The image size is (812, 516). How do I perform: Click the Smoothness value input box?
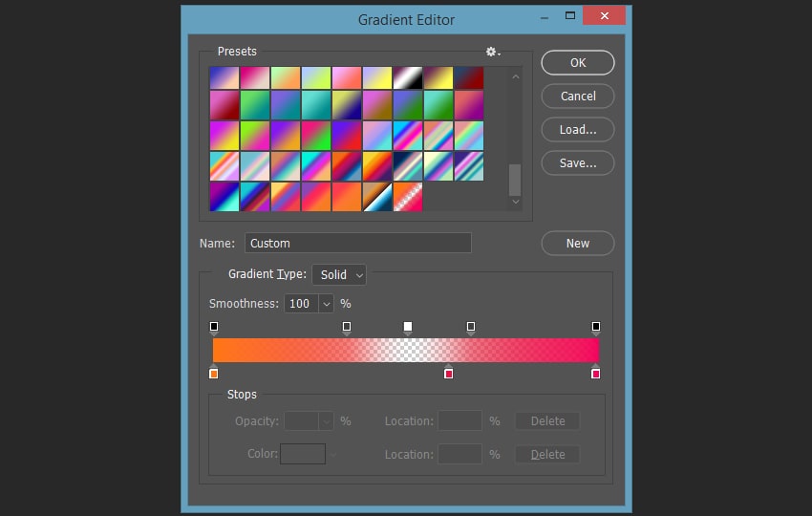click(x=301, y=304)
